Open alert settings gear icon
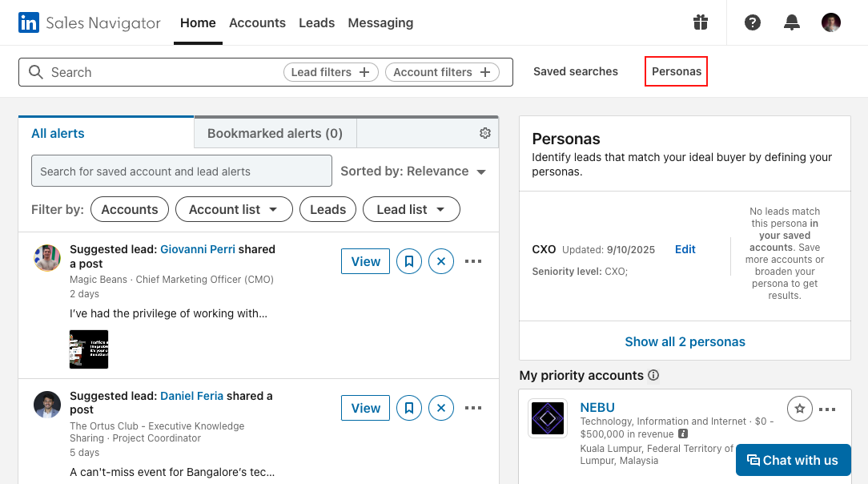Image resolution: width=868 pixels, height=484 pixels. tap(484, 133)
